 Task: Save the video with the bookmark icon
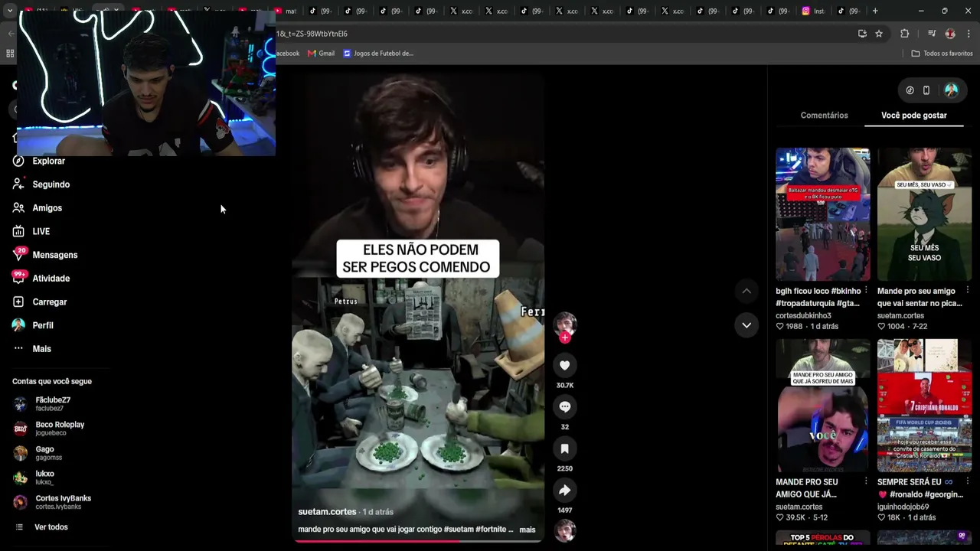click(565, 448)
